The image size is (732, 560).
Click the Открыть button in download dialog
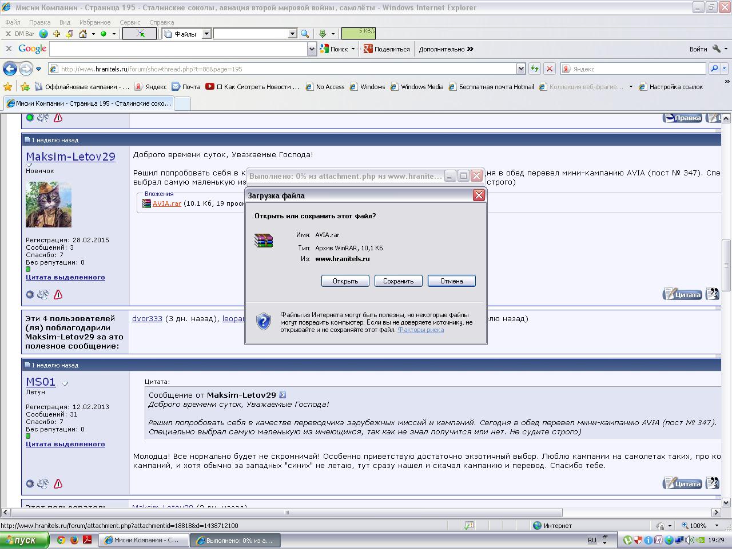(x=345, y=281)
